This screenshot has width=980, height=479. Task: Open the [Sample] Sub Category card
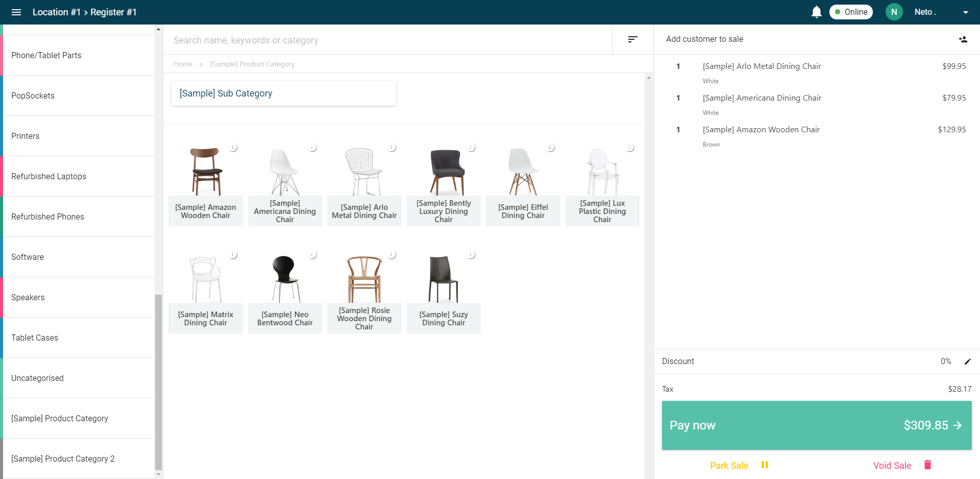[x=283, y=93]
